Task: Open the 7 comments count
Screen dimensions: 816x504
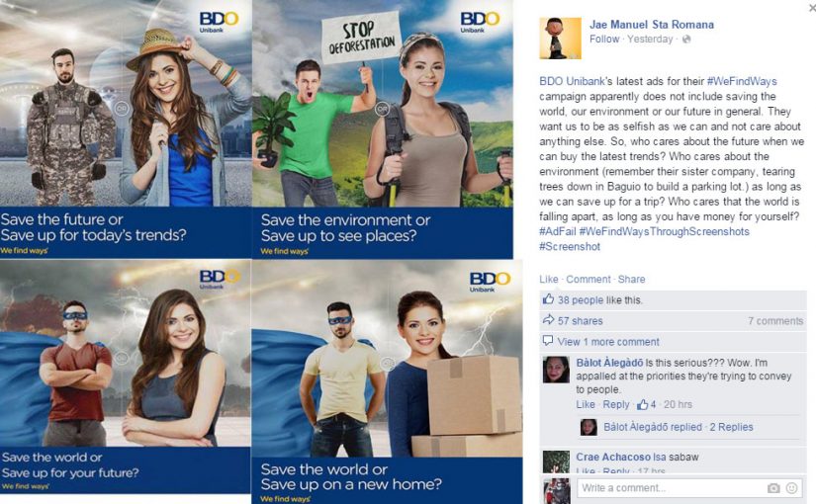Action: tap(775, 321)
